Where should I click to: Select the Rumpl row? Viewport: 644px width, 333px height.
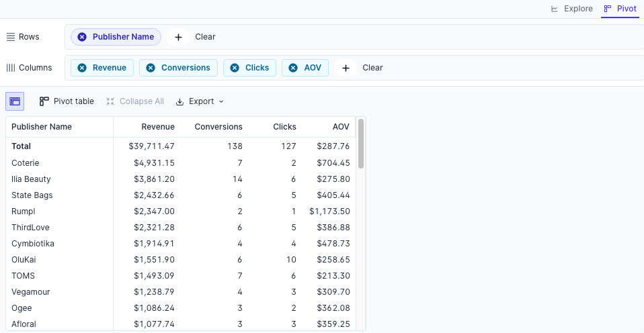(x=181, y=211)
